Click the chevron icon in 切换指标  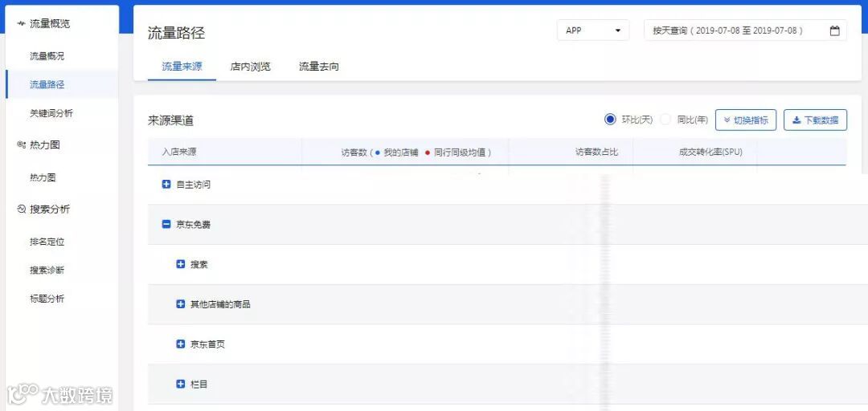727,120
